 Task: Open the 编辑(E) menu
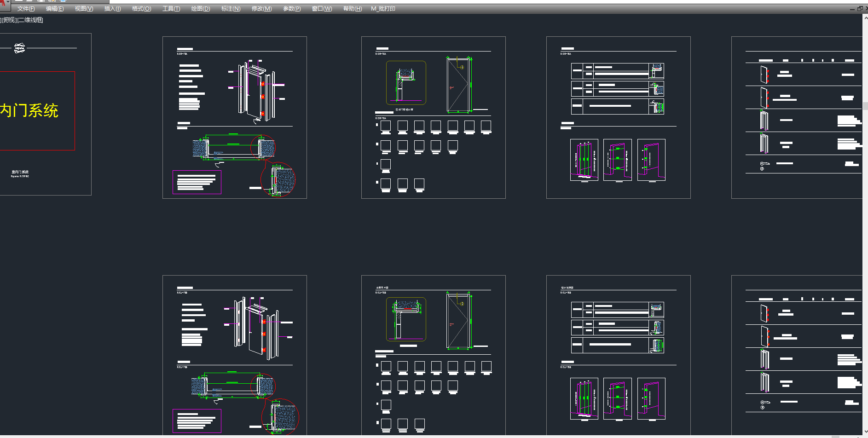55,9
